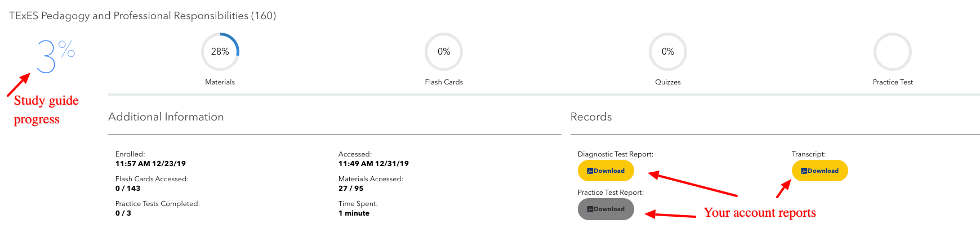Click PDF icon in gray Practice Test Download
Screen dimensions: 980x228
[x=590, y=209]
